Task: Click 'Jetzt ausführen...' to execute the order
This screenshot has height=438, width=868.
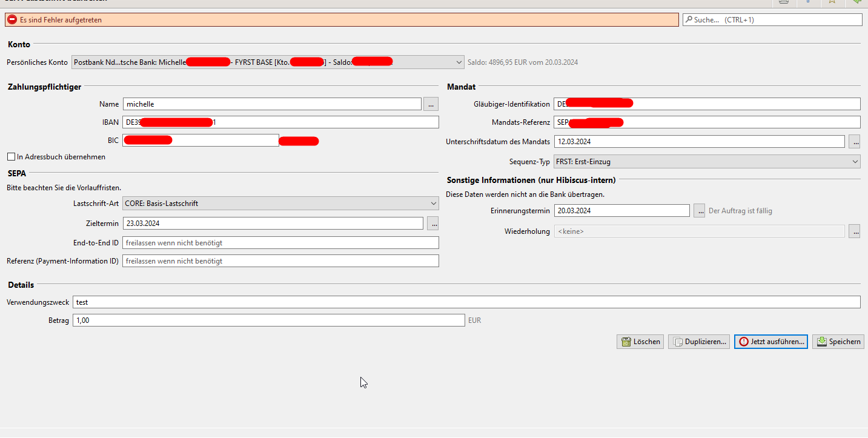Action: tap(770, 342)
